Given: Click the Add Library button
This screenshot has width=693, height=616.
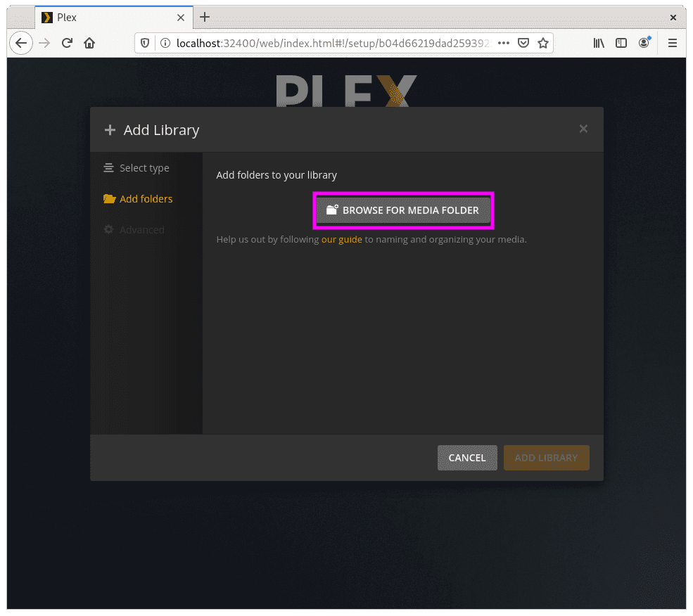Looking at the screenshot, I should point(546,458).
